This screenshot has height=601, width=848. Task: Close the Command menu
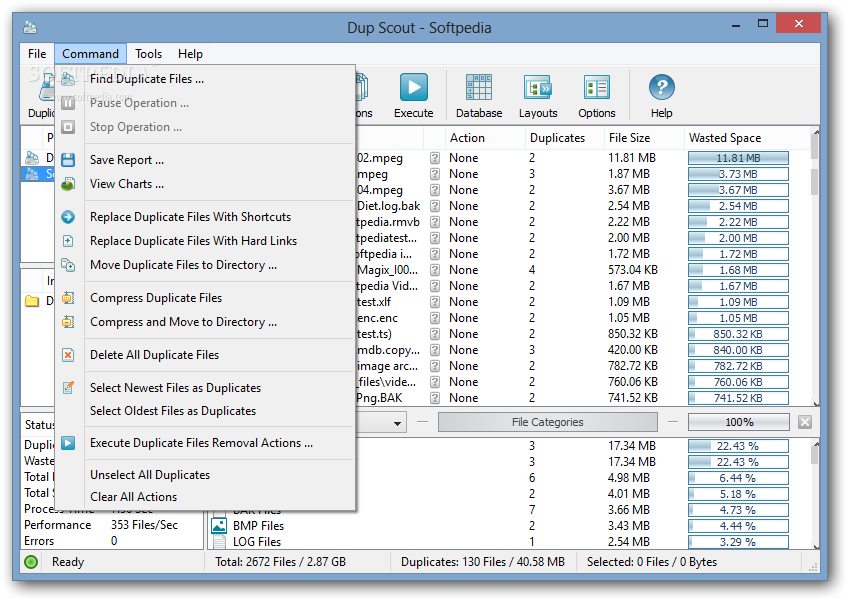pyautogui.click(x=90, y=54)
